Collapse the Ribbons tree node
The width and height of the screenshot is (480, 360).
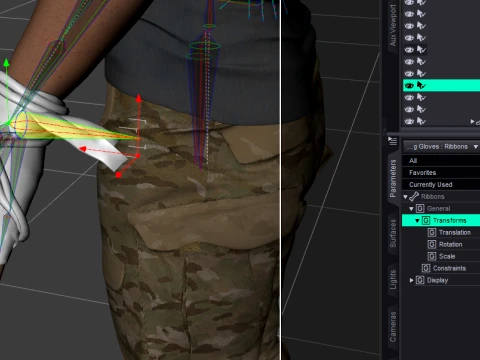(405, 197)
